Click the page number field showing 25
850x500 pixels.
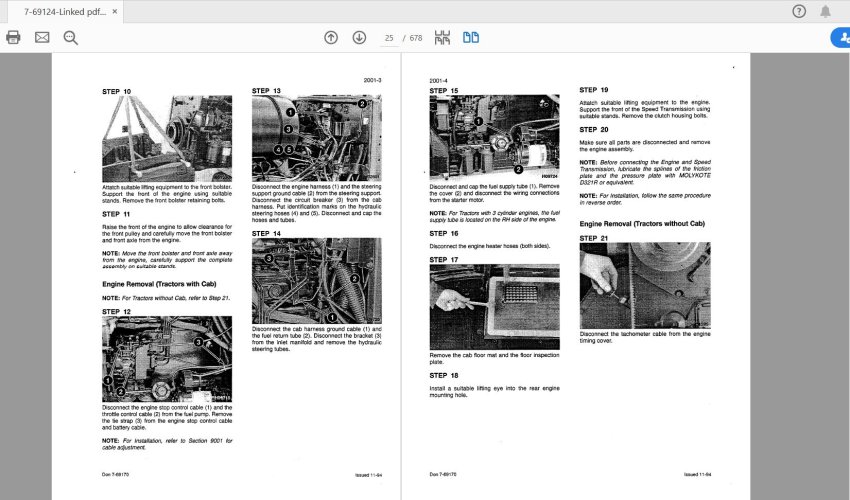pyautogui.click(x=389, y=38)
